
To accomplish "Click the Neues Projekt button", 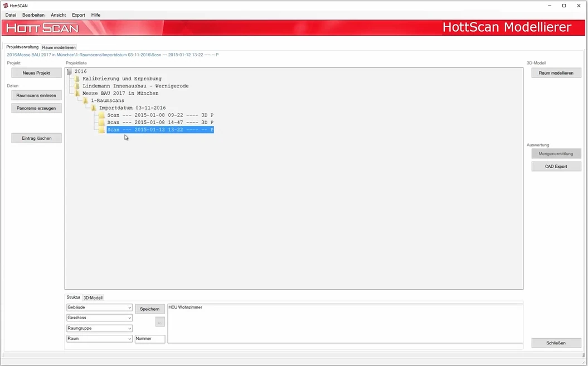I will click(x=36, y=73).
